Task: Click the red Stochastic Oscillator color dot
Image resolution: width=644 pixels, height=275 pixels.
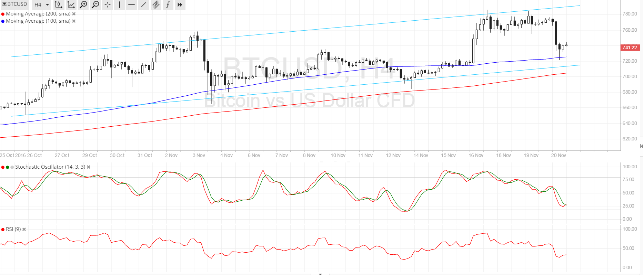Action: click(x=3, y=167)
